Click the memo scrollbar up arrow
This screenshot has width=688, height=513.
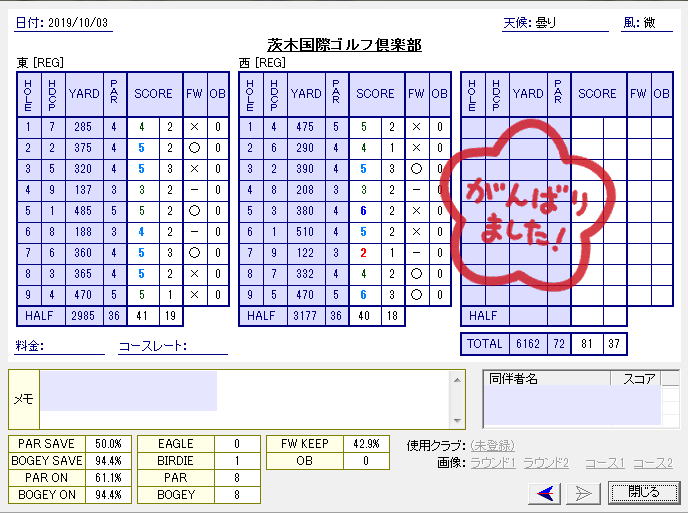pos(457,380)
